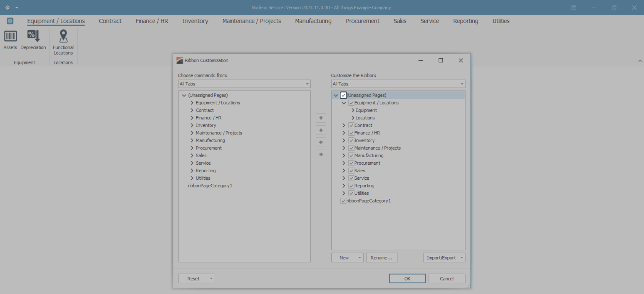The height and width of the screenshot is (294, 644).
Task: Collapse (Unassigned Pages) in the left tree
Action: tap(184, 95)
